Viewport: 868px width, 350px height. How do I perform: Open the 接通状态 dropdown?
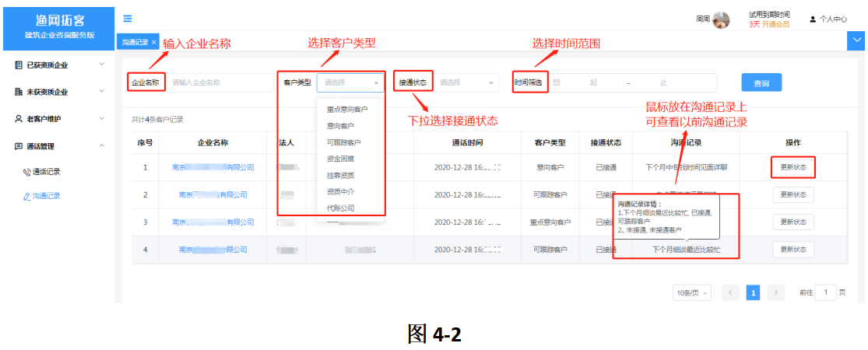[466, 82]
